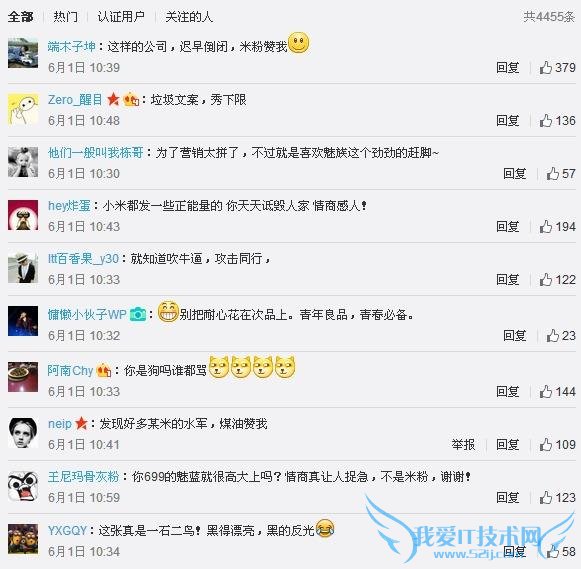
Task: Reply to 端木子坤's comment
Action: pos(508,67)
